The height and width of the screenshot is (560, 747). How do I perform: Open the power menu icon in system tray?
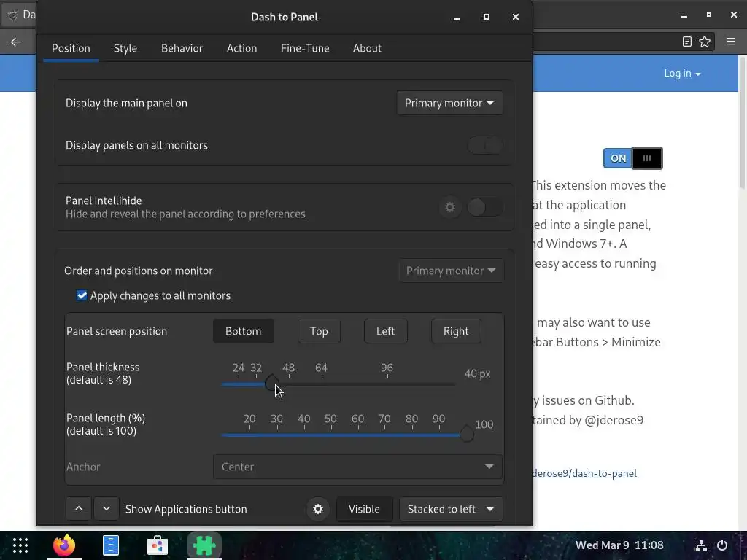tap(722, 545)
